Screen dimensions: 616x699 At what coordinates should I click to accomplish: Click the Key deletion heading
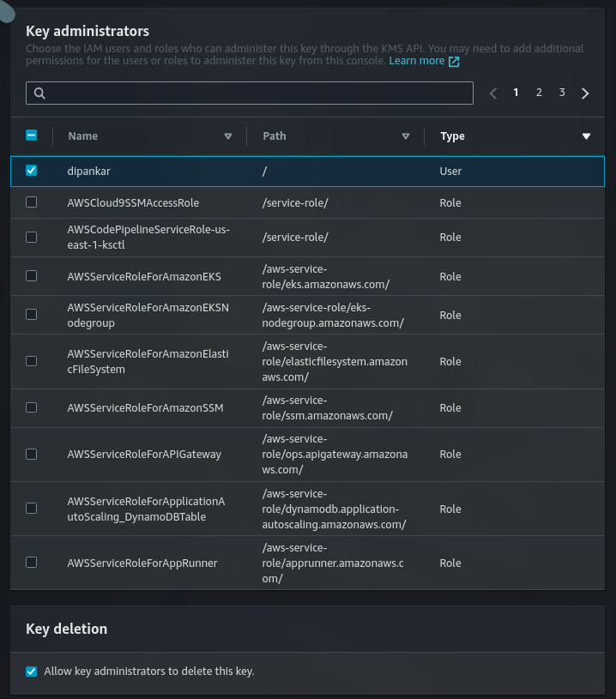[x=66, y=629]
